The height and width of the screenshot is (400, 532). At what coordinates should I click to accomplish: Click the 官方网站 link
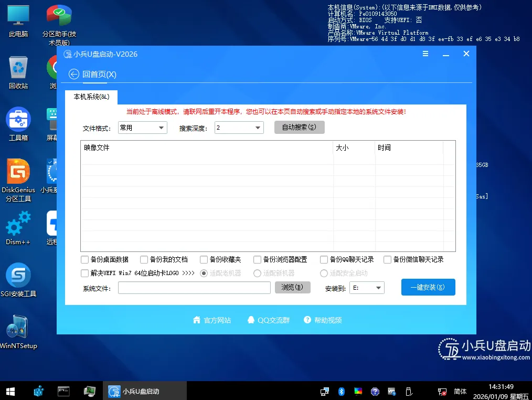(212, 320)
